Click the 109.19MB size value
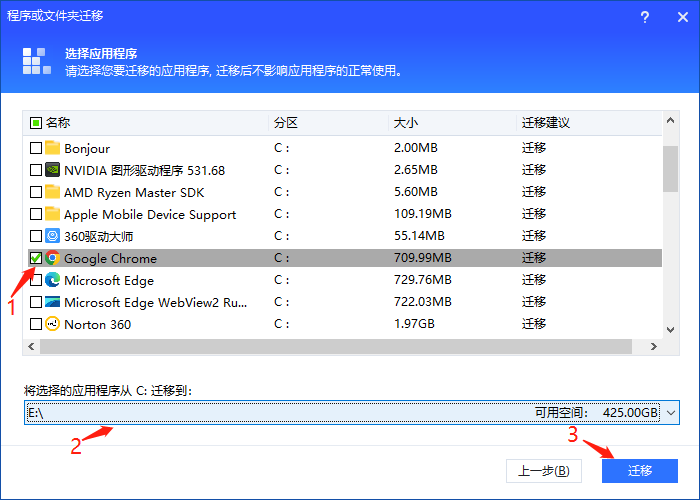The image size is (700, 500). 422,214
